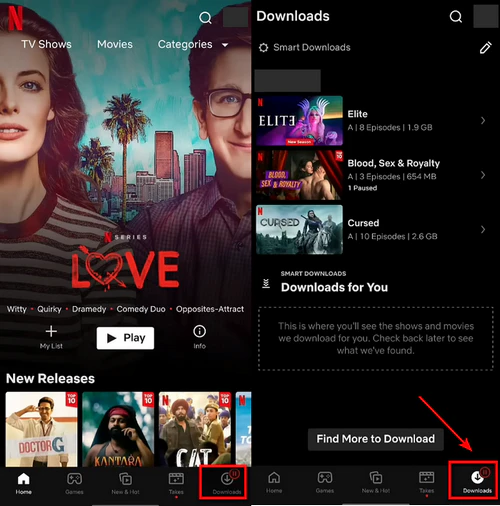
Task: Tap the LOVE series title logo
Action: tap(125, 269)
